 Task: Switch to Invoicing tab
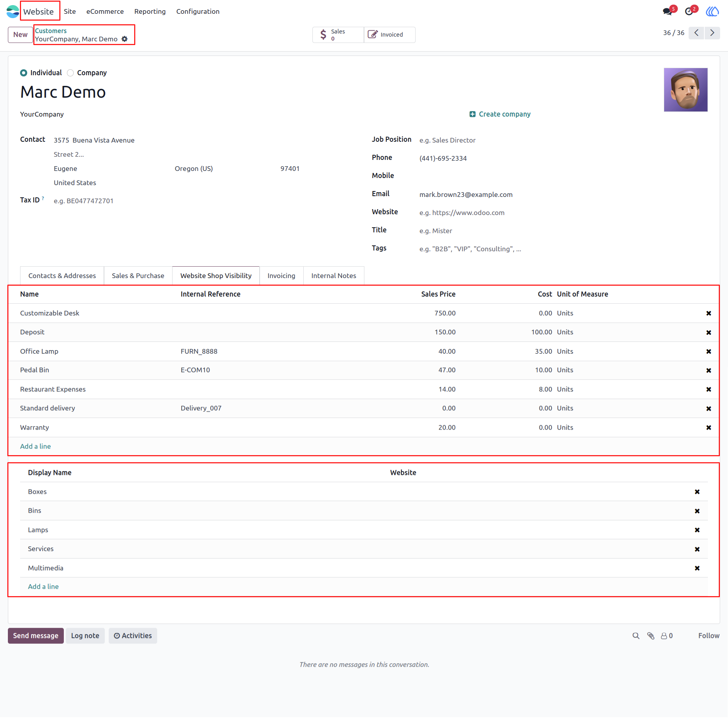(x=281, y=276)
